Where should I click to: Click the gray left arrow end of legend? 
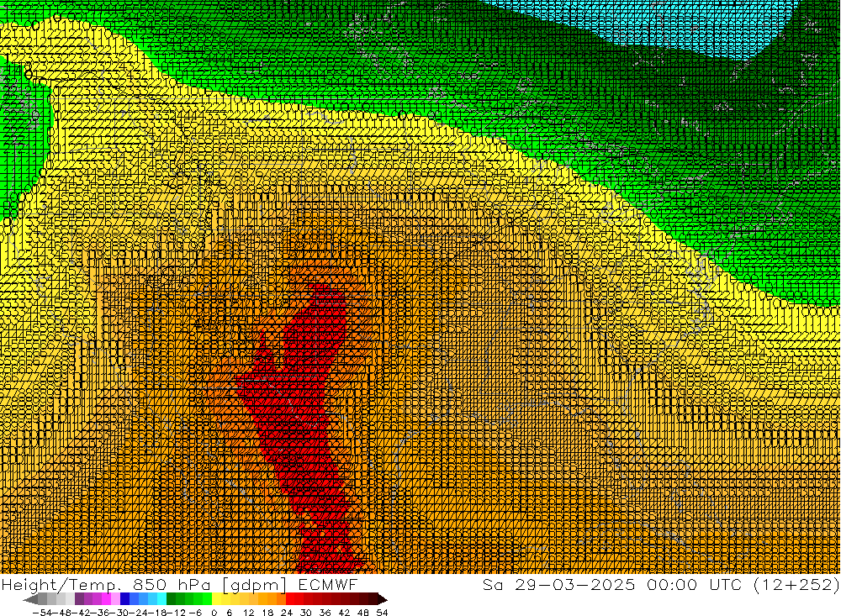30,599
